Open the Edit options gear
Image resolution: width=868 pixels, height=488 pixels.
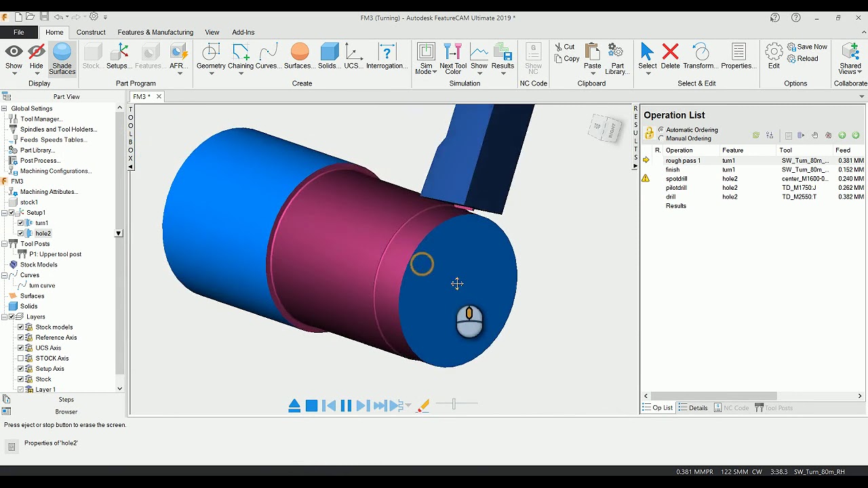774,57
